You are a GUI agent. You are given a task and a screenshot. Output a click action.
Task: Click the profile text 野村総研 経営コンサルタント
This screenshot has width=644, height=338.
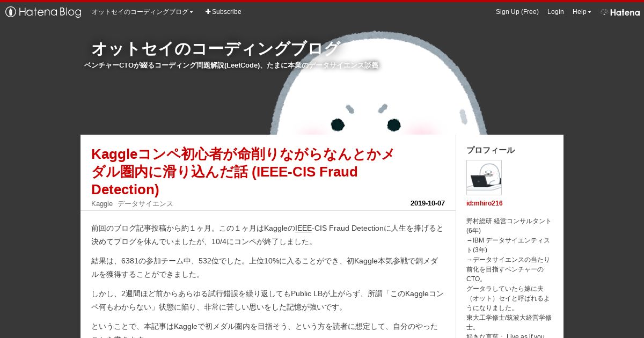(509, 225)
